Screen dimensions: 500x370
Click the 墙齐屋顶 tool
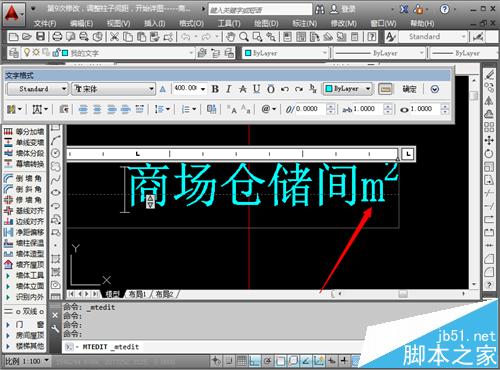coord(24,264)
